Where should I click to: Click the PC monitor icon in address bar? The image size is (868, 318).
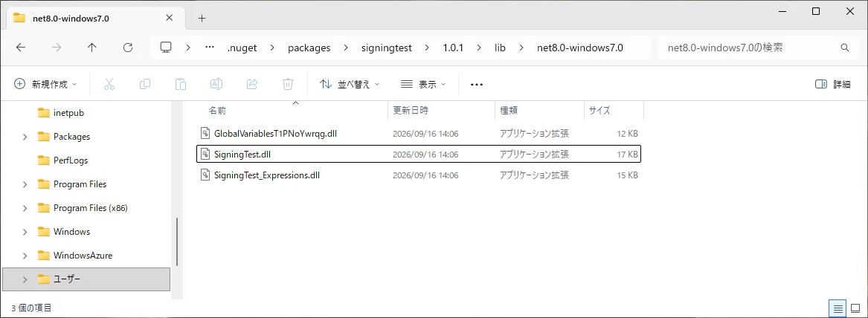(166, 48)
